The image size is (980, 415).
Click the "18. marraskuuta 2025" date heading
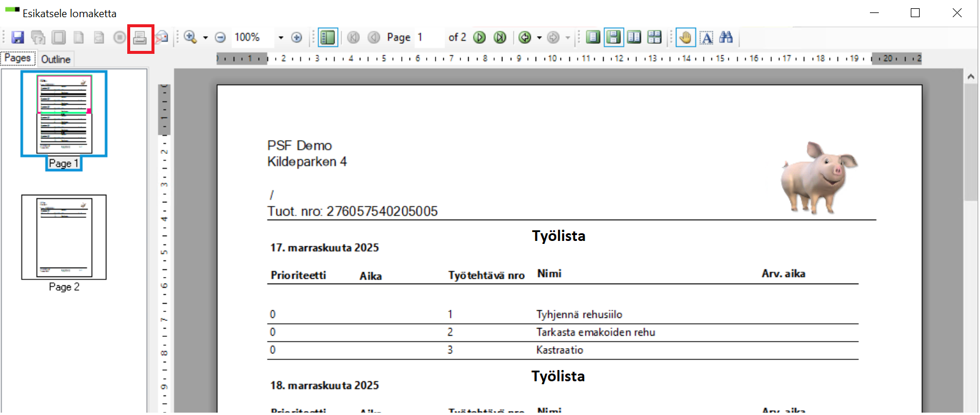tap(324, 385)
